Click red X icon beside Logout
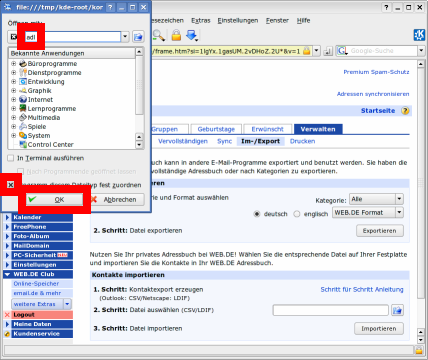The image size is (428, 360). point(7,315)
